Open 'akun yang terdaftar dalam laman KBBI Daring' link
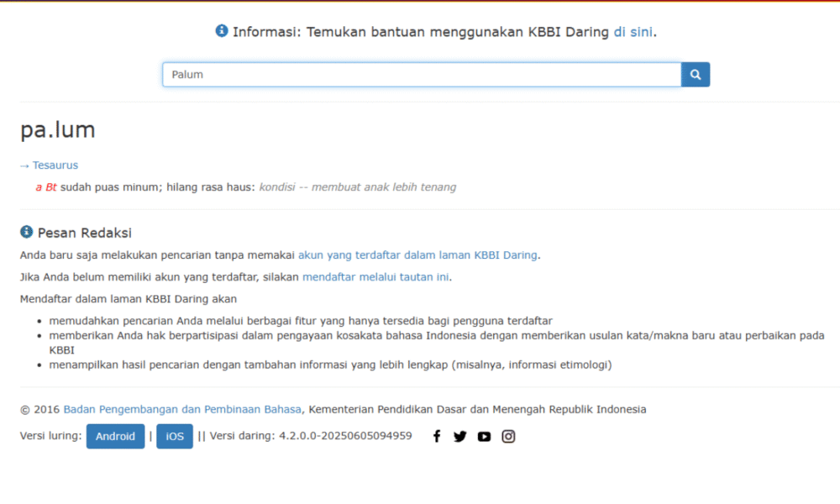Viewport: 840px width, 504px height. [x=417, y=255]
